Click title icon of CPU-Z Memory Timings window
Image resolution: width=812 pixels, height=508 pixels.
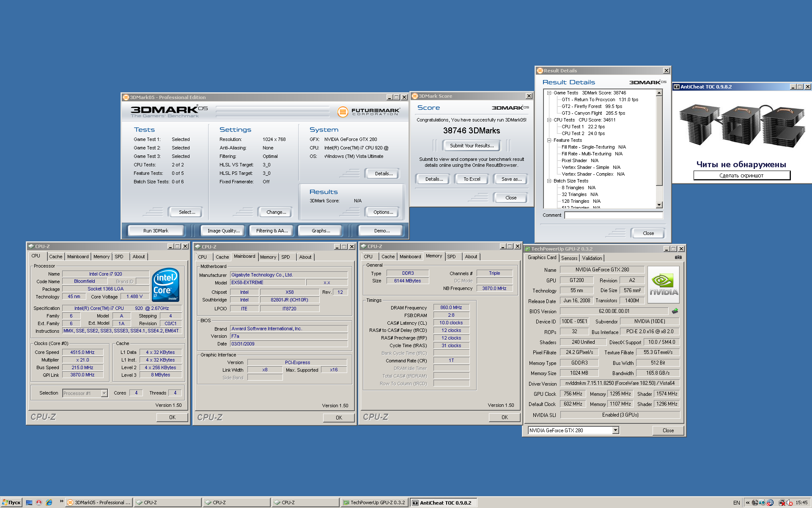[x=363, y=246]
